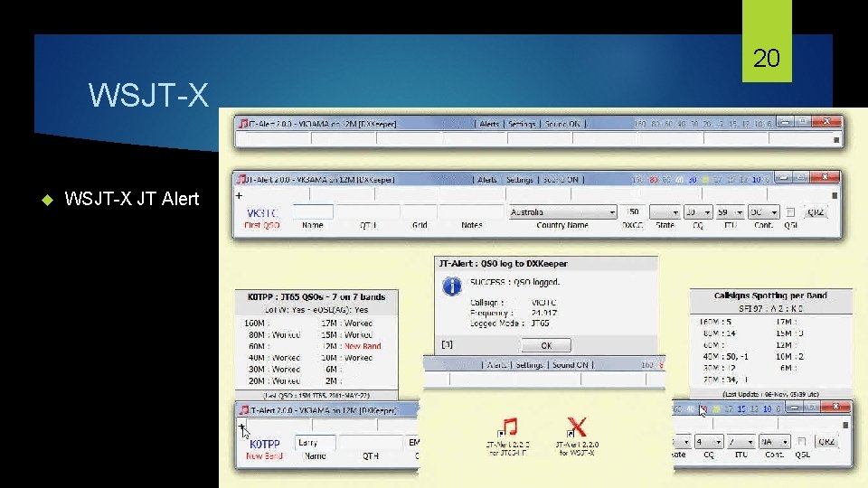Click the 80M : Worked row in the K0TPP panel
Image resolution: width=868 pixels, height=488 pixels.
274,334
